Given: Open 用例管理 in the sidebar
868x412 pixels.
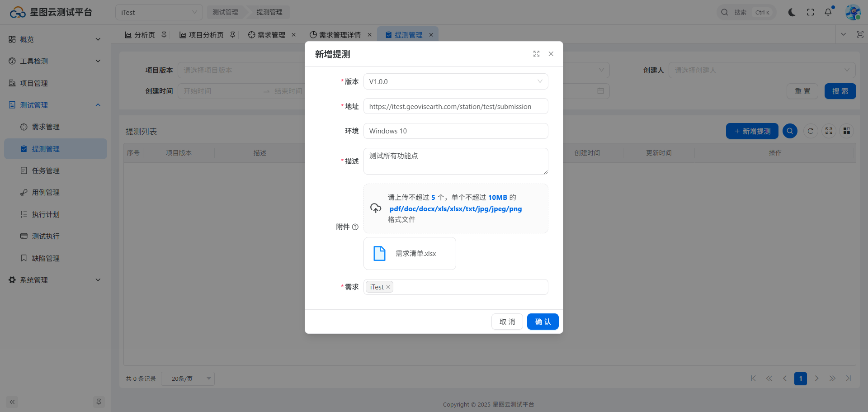Looking at the screenshot, I should tap(46, 192).
